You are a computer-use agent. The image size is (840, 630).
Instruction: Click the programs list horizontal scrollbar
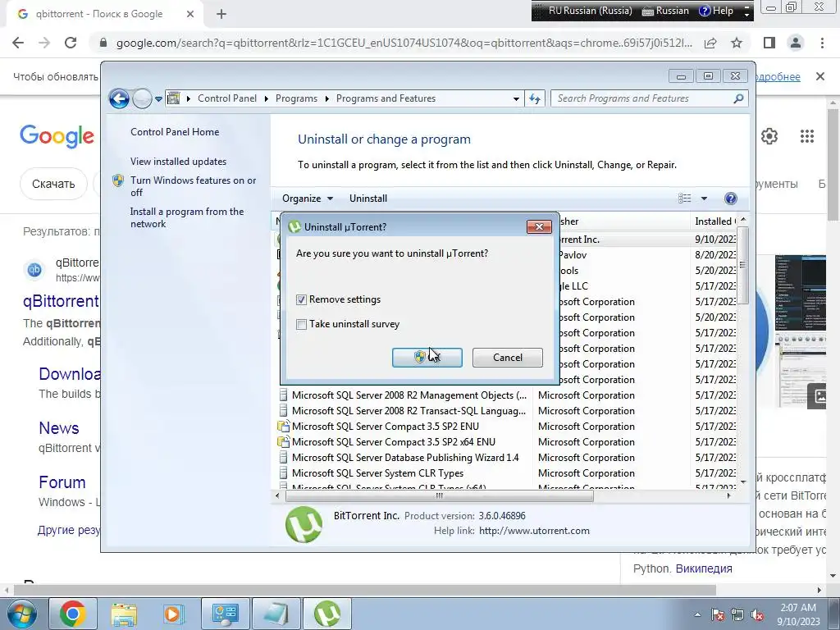click(440, 496)
